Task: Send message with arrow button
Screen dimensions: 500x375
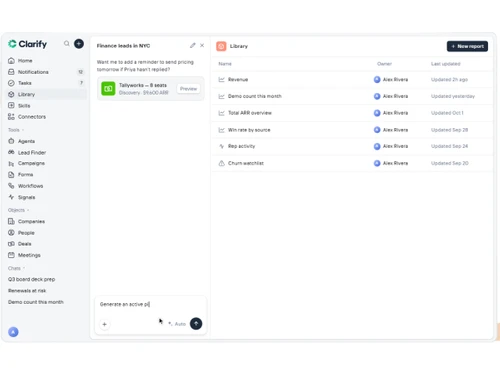Action: tap(196, 324)
